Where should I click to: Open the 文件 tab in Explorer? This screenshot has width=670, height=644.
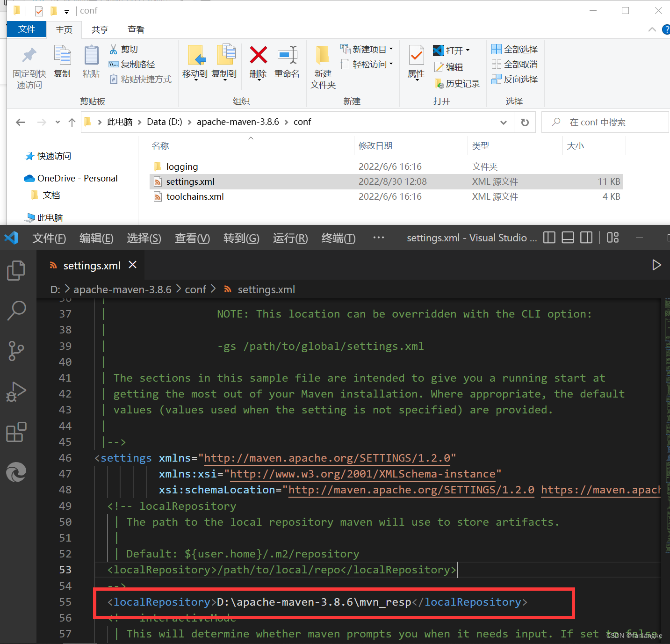pyautogui.click(x=27, y=29)
